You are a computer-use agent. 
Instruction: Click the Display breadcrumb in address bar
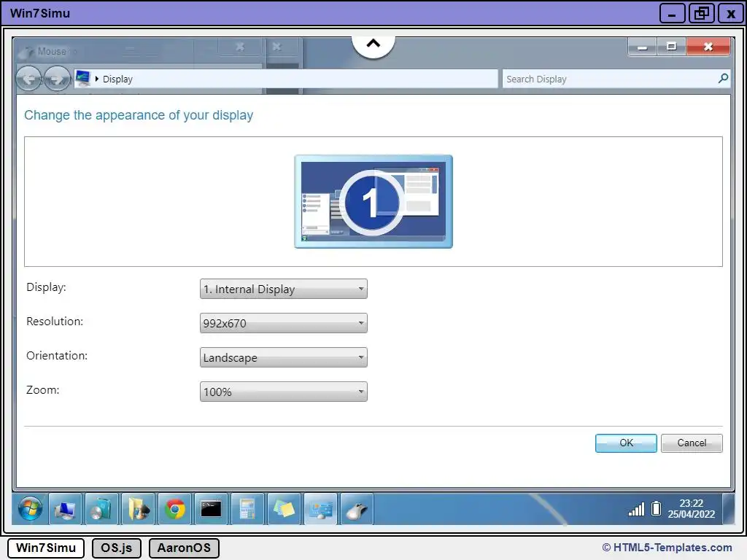[x=117, y=79]
